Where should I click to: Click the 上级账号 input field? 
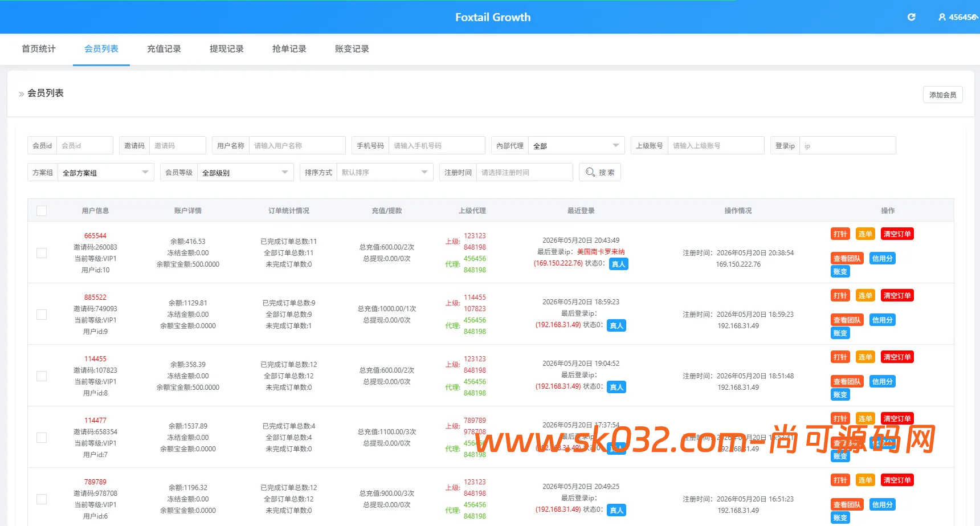tap(716, 146)
